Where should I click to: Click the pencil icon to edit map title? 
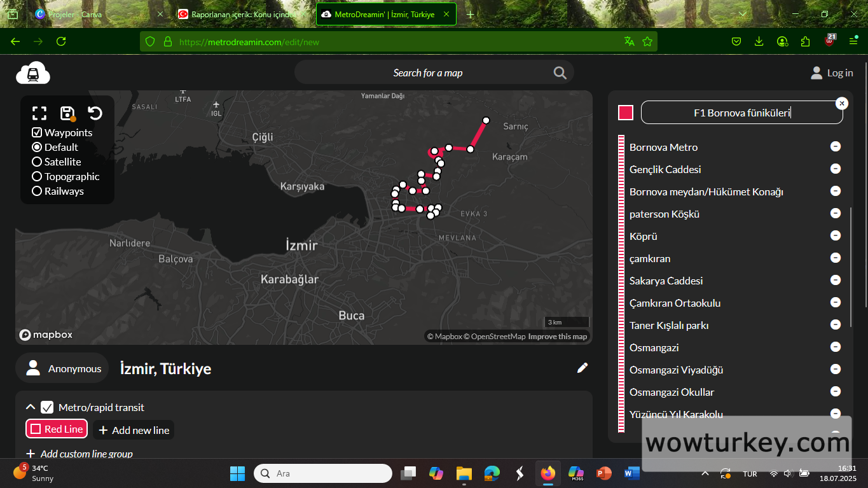tap(582, 368)
